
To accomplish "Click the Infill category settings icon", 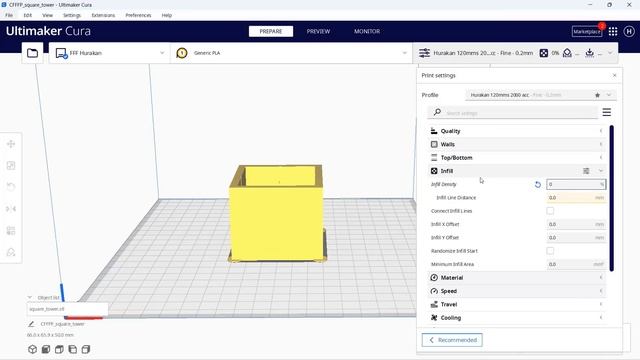I will [x=586, y=171].
